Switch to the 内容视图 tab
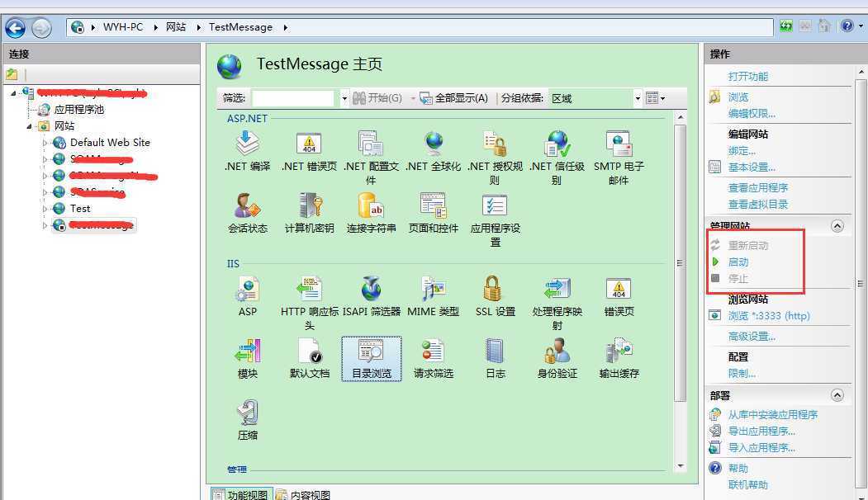Screen dimensions: 868x500 click(303, 494)
